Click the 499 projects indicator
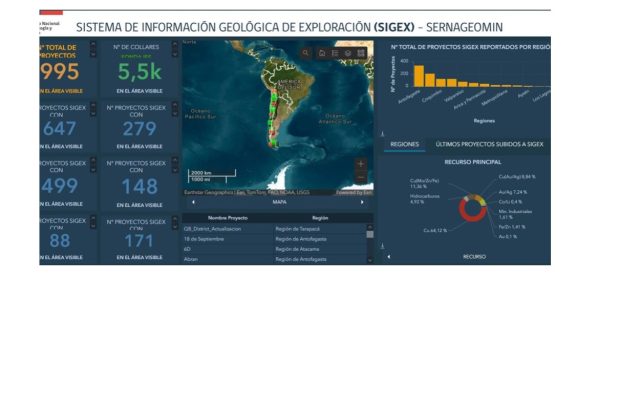Screen dimensions: 620x403 [59, 185]
